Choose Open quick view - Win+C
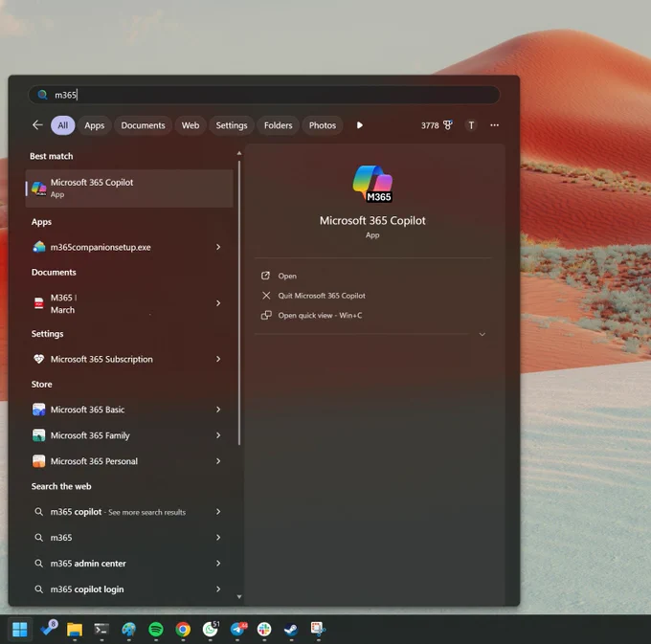Viewport: 651px width, 644px height. pos(311,316)
